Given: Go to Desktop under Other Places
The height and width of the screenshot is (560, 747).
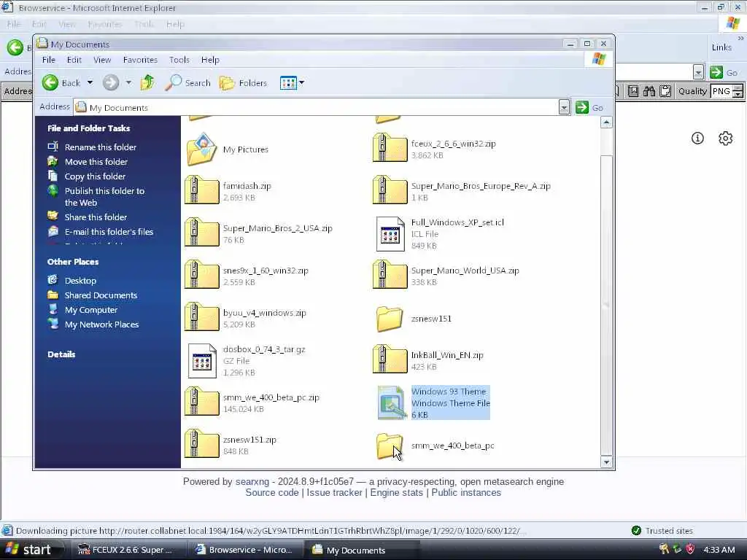Looking at the screenshot, I should pyautogui.click(x=80, y=281).
